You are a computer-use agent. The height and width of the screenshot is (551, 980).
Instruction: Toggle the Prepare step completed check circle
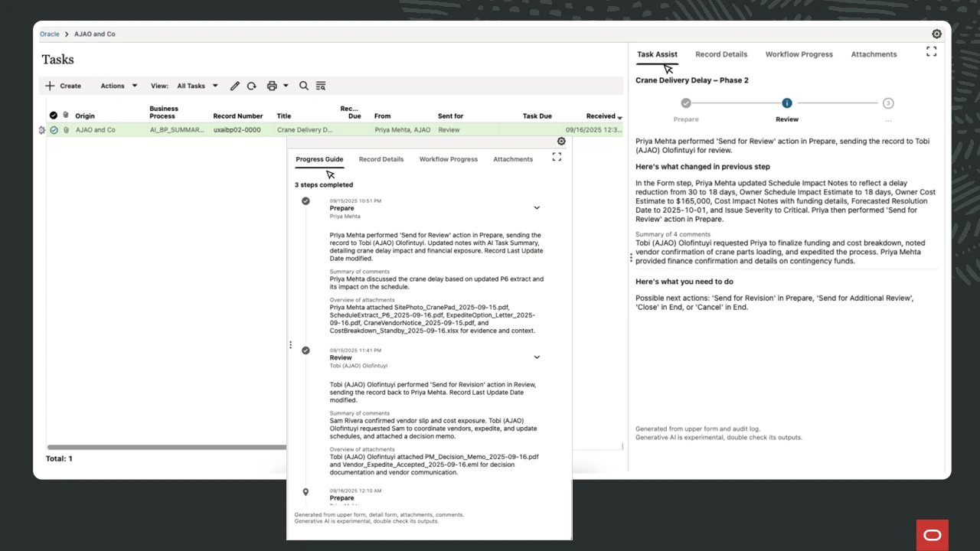click(x=305, y=201)
